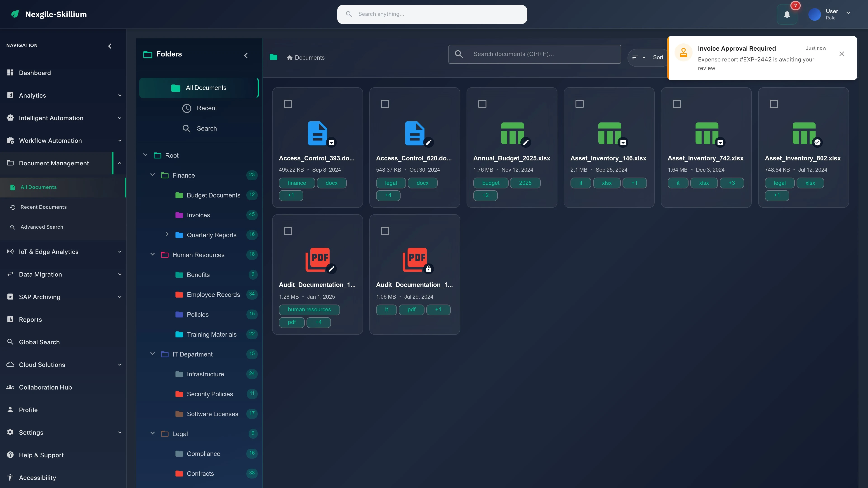
Task: Click the edit pencil on Annual_Budget_2025.xlsx
Action: 526,142
